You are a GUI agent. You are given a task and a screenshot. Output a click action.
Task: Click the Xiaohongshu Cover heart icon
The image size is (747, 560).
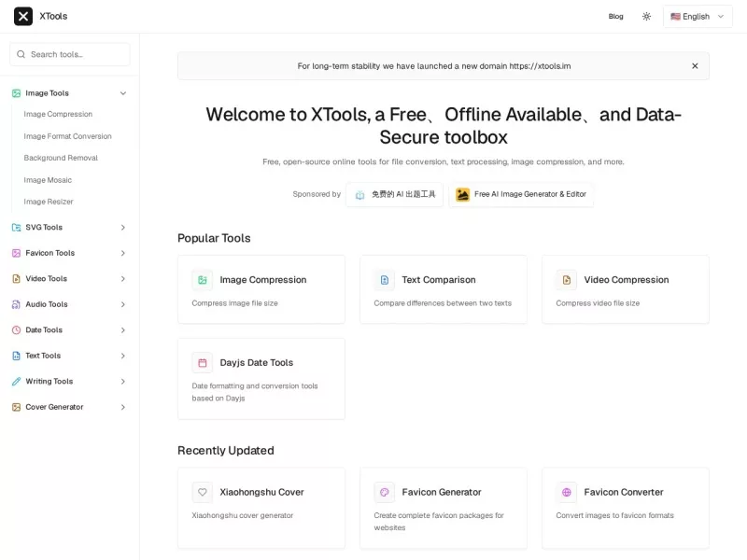pyautogui.click(x=203, y=493)
